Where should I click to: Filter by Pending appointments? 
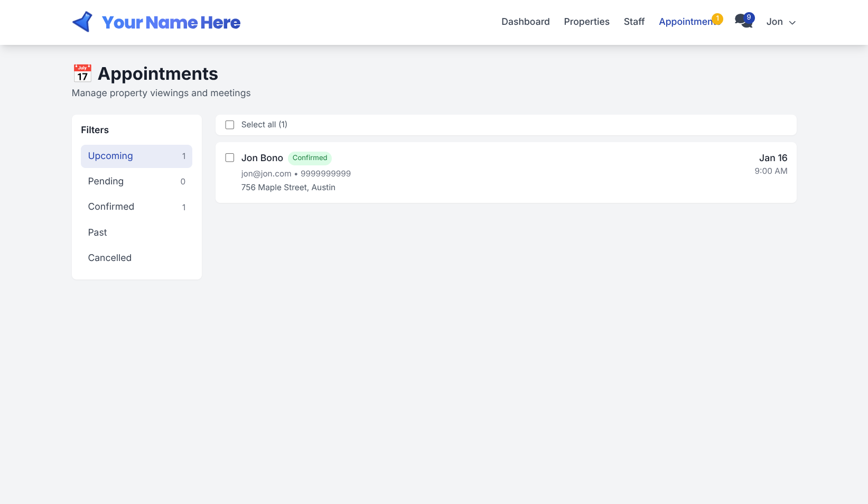tap(136, 182)
